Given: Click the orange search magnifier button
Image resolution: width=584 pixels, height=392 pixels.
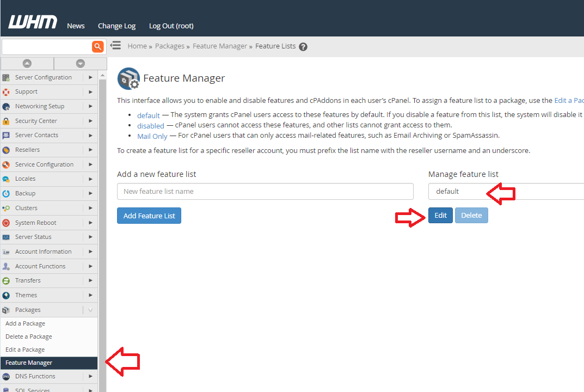Looking at the screenshot, I should point(97,47).
